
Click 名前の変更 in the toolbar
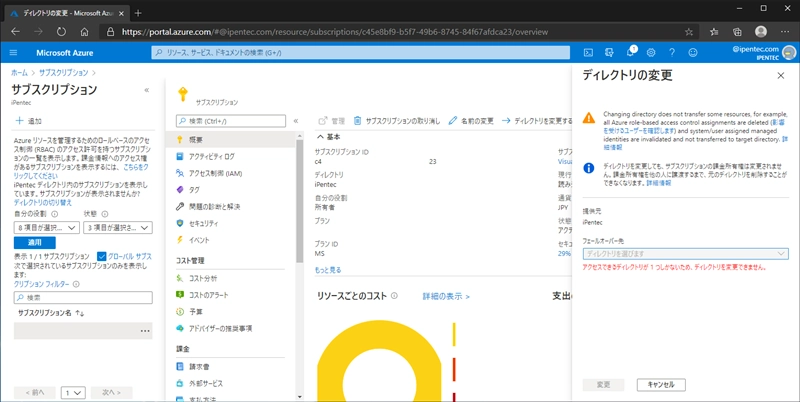[x=471, y=121]
